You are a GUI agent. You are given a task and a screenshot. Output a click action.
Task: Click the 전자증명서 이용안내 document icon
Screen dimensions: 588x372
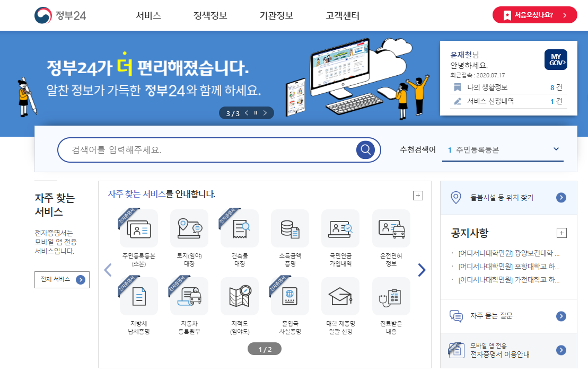457,350
